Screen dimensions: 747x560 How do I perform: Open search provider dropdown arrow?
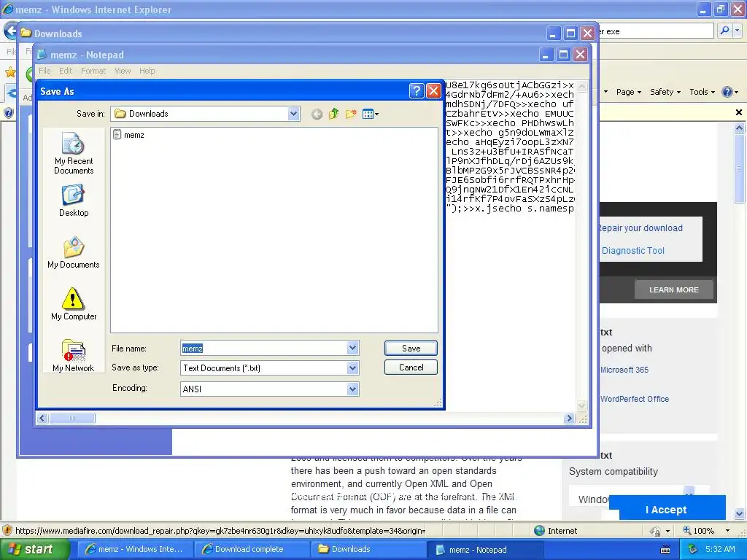pyautogui.click(x=737, y=31)
